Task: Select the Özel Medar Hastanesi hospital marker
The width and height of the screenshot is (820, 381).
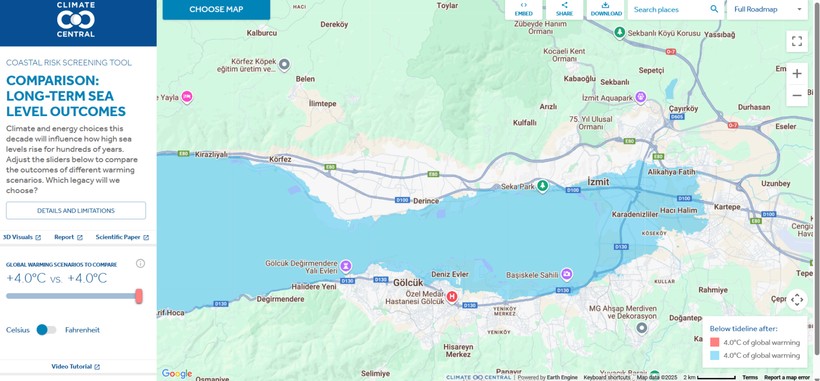Action: point(451,297)
